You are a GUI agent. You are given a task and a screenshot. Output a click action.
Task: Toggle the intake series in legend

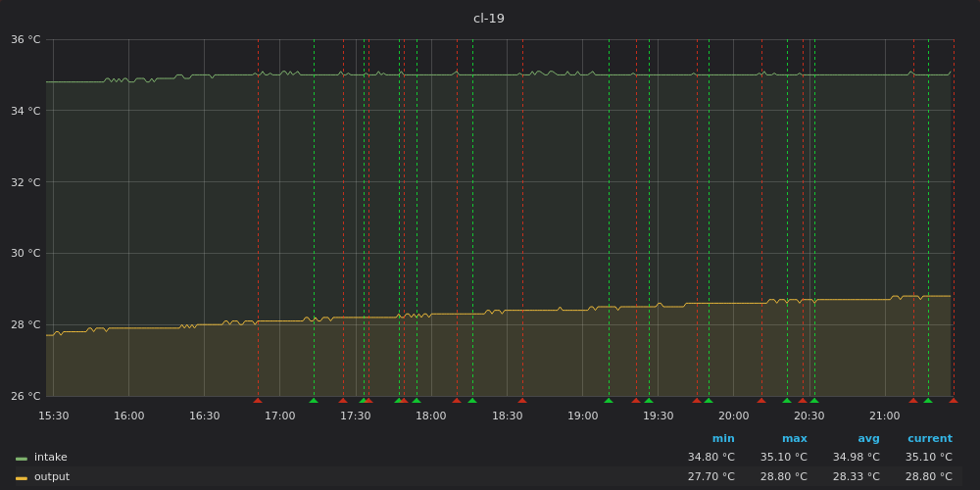pos(50,458)
